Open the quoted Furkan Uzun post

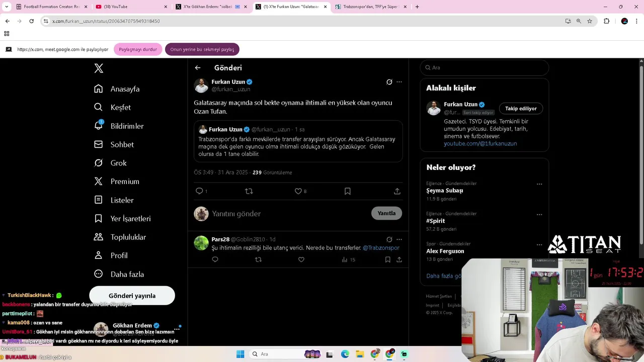click(298, 141)
